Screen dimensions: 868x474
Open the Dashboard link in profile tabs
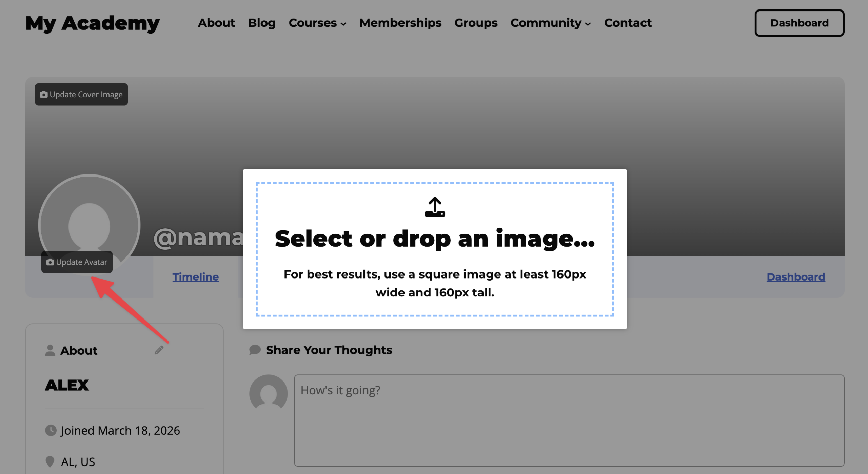pos(795,277)
